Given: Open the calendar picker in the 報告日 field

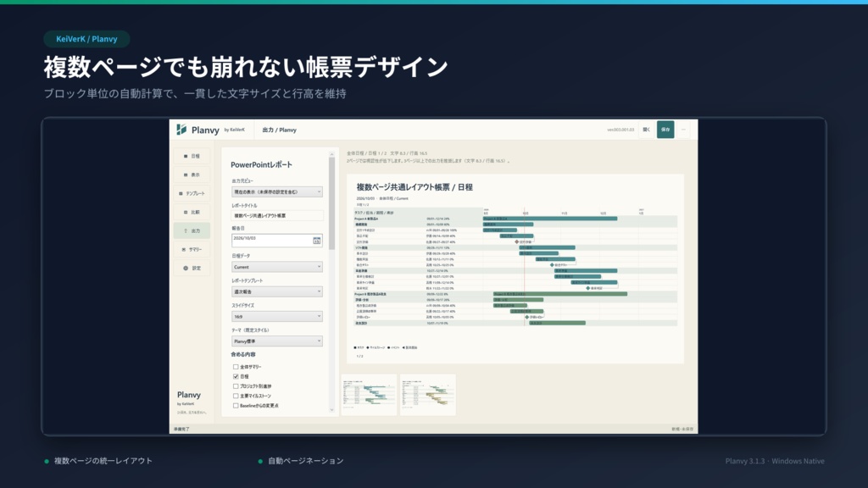Looking at the screenshot, I should click(x=317, y=240).
